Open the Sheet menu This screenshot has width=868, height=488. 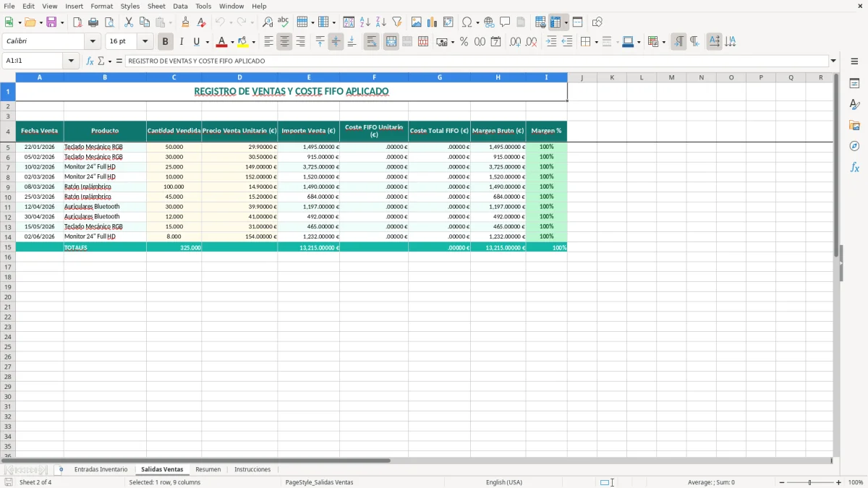pyautogui.click(x=156, y=6)
